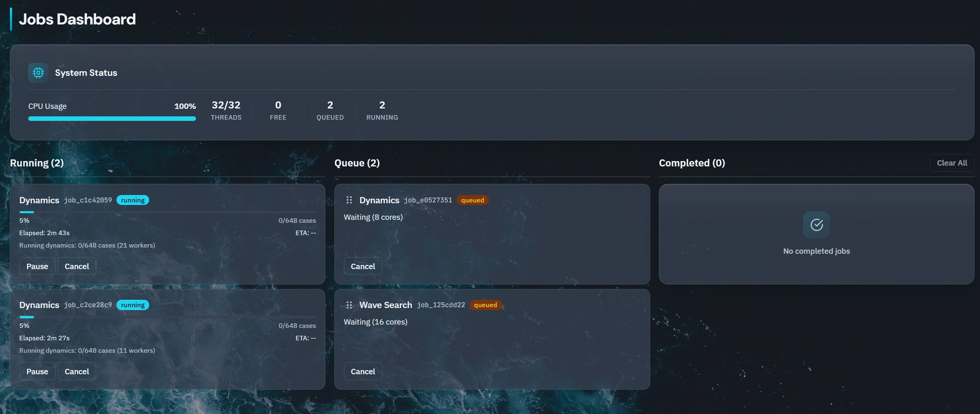Viewport: 980px width, 414px height.
Task: Click the CPU Usage progress bar
Action: tap(112, 118)
